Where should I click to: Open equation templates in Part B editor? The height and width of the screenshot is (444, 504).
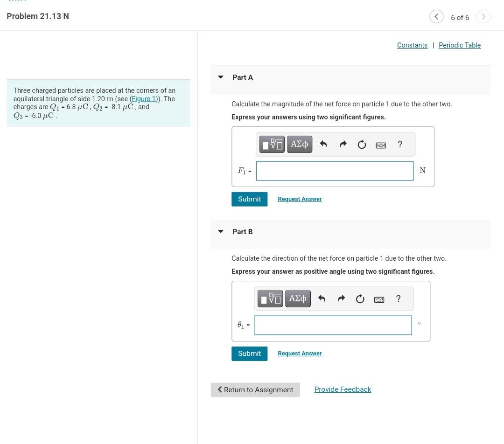[270, 298]
